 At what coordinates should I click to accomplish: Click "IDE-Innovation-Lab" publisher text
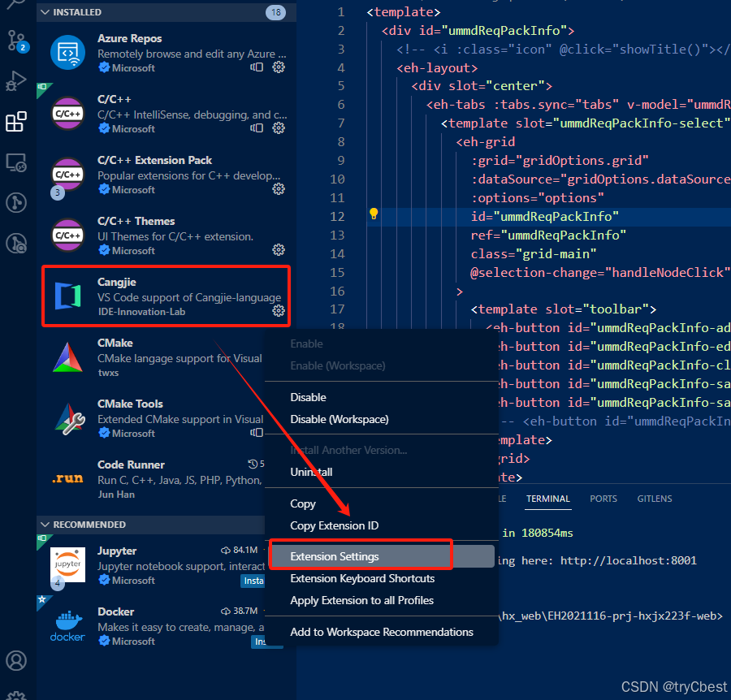coord(141,312)
